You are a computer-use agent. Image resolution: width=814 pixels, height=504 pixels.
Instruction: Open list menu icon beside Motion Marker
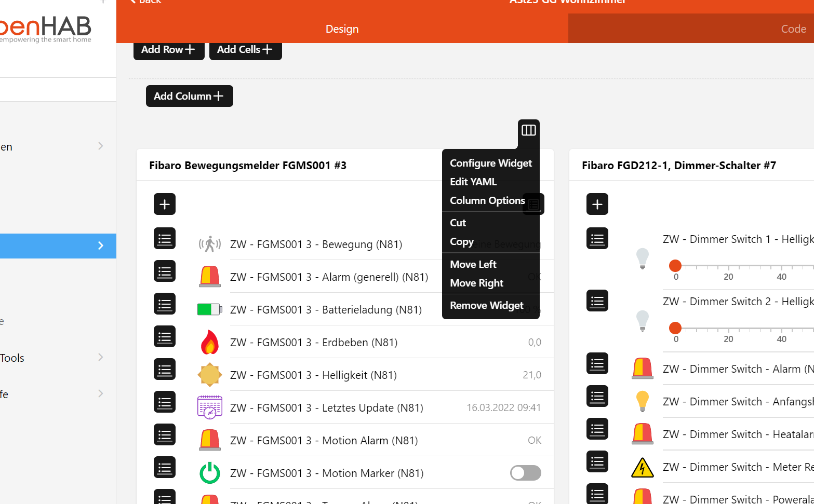click(x=165, y=468)
